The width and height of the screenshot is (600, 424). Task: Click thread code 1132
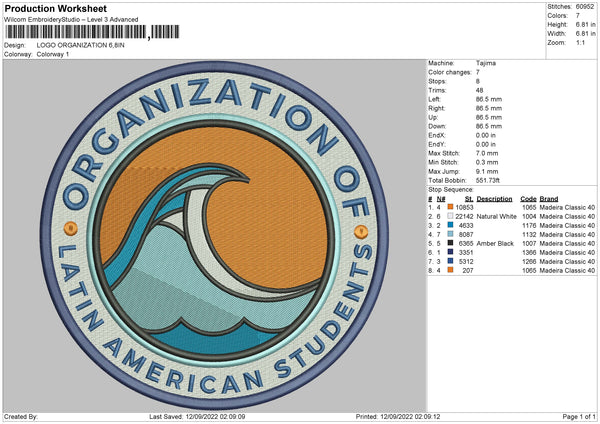[529, 234]
